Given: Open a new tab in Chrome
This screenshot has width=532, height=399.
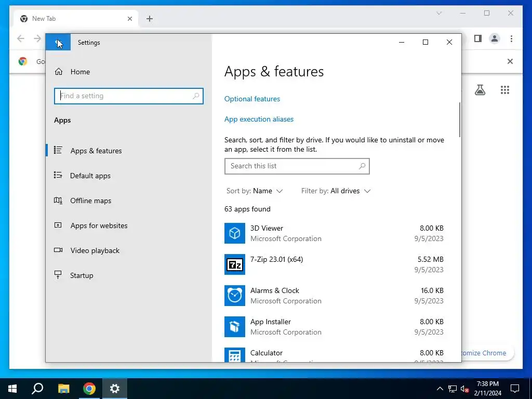Looking at the screenshot, I should tap(150, 19).
